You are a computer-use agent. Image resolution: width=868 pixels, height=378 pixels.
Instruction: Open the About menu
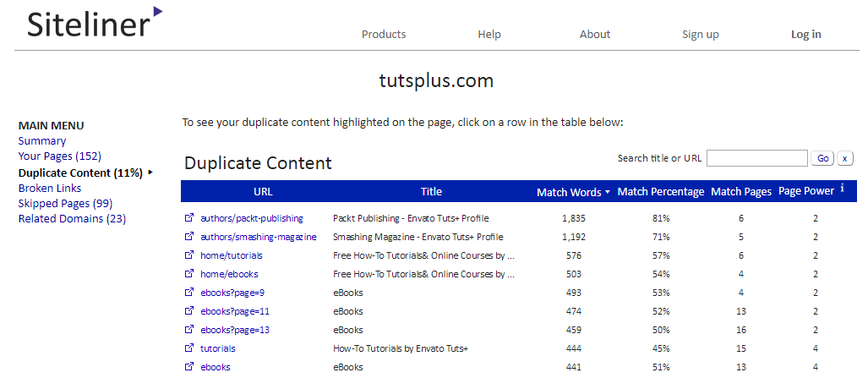[x=595, y=35]
